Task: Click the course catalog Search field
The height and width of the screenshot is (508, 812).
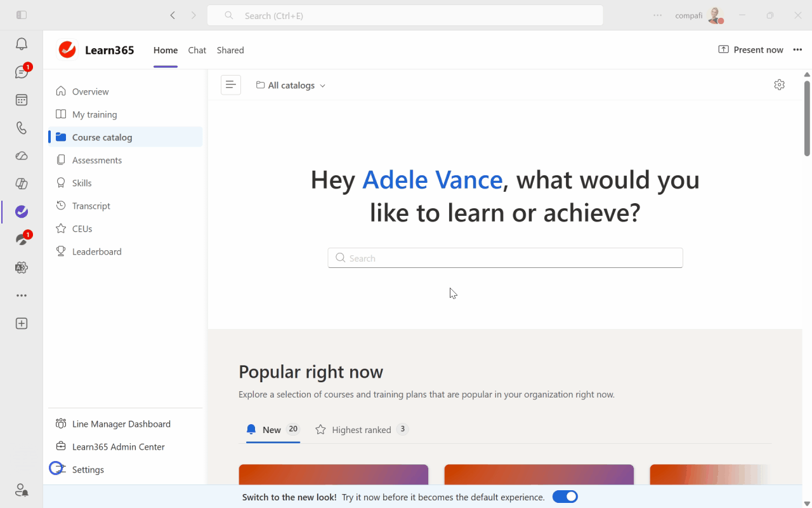Action: [x=505, y=258]
